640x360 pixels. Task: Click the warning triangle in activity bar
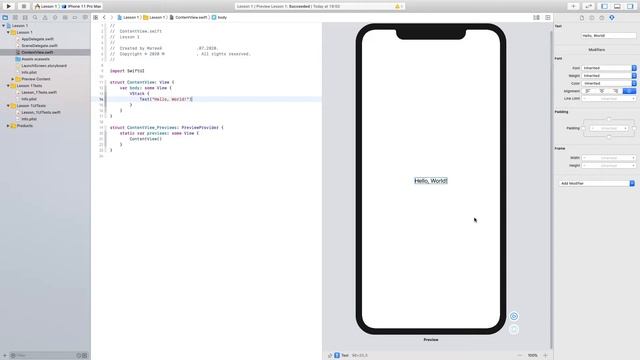pyautogui.click(x=397, y=6)
